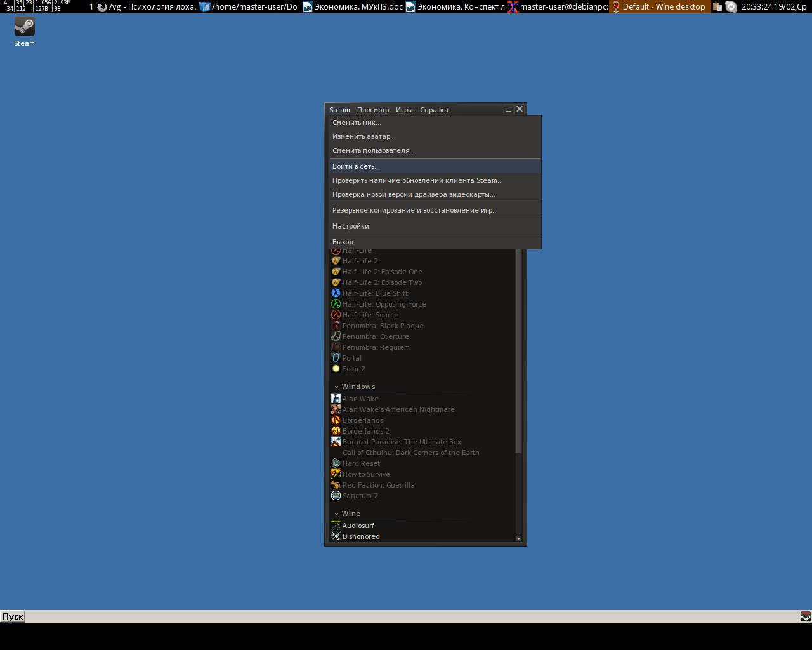The height and width of the screenshot is (650, 812).
Task: Open 'Настройки' in the Steam menu
Action: (350, 226)
